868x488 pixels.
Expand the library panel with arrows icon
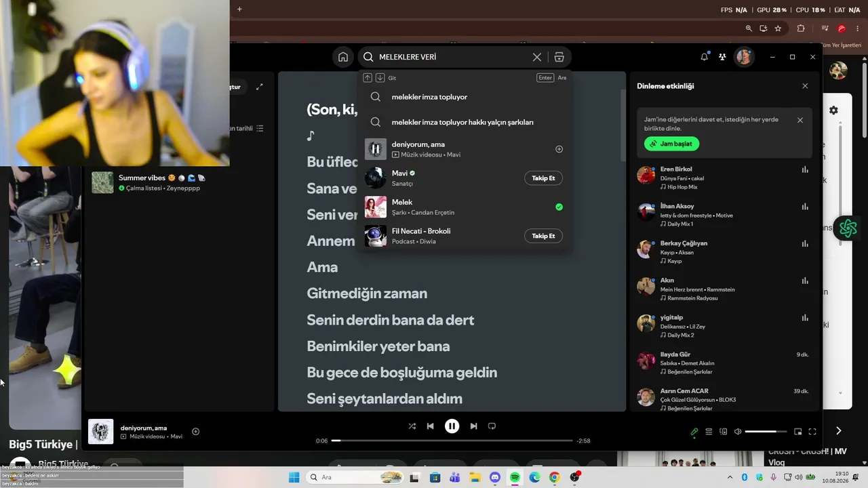[x=259, y=87]
